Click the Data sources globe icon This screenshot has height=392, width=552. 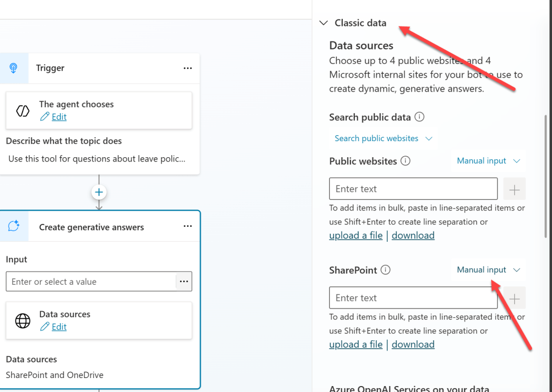[x=23, y=320]
